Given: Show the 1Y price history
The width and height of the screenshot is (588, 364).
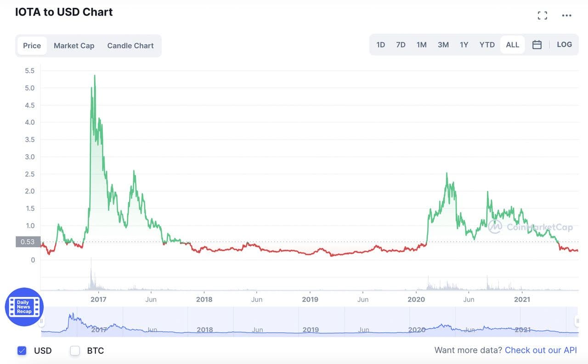Looking at the screenshot, I should coord(464,45).
